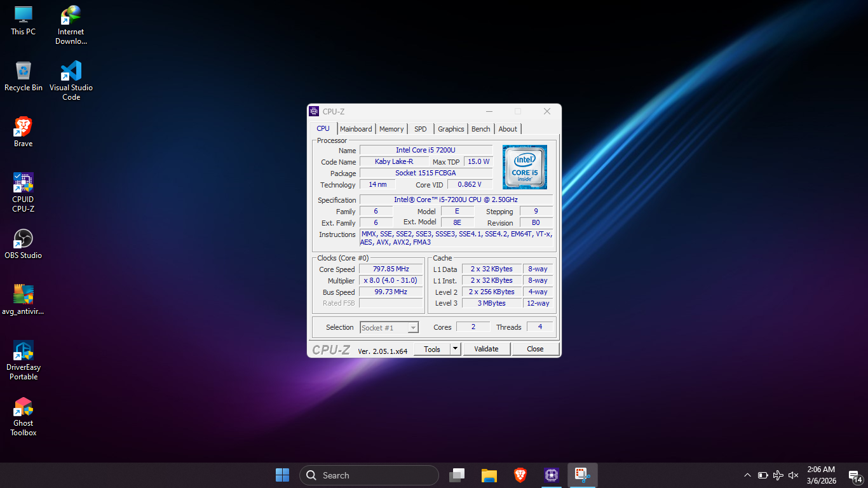
Task: Click CPU-Z title bar app icon
Action: (314, 111)
